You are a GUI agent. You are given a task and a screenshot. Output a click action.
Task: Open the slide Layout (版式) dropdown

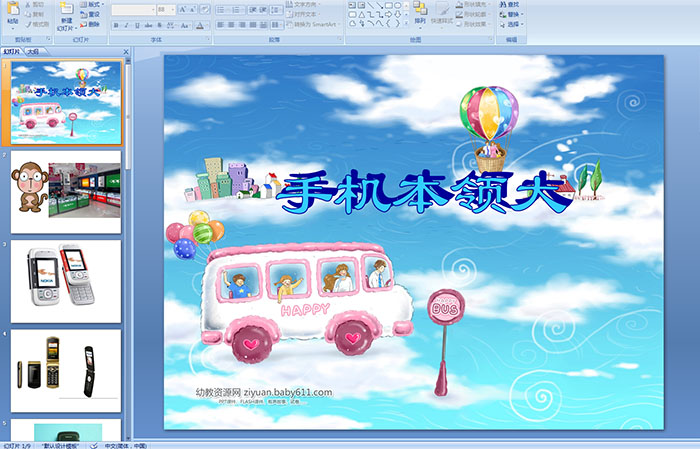coord(92,4)
